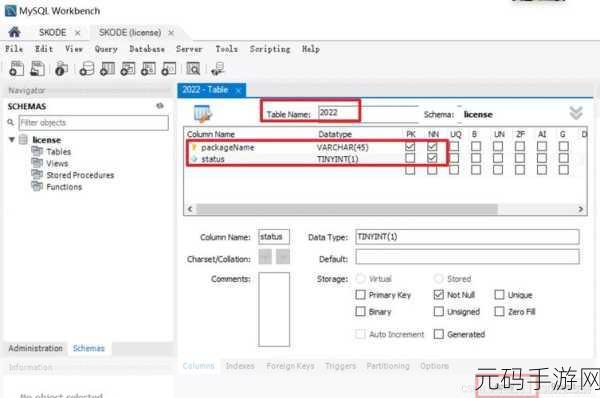Image resolution: width=600 pixels, height=398 pixels.
Task: Click the Table Name input field
Action: (368, 113)
